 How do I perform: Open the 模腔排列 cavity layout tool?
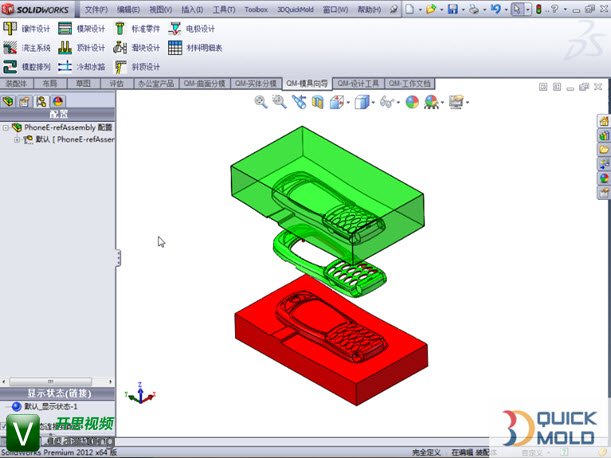26,67
